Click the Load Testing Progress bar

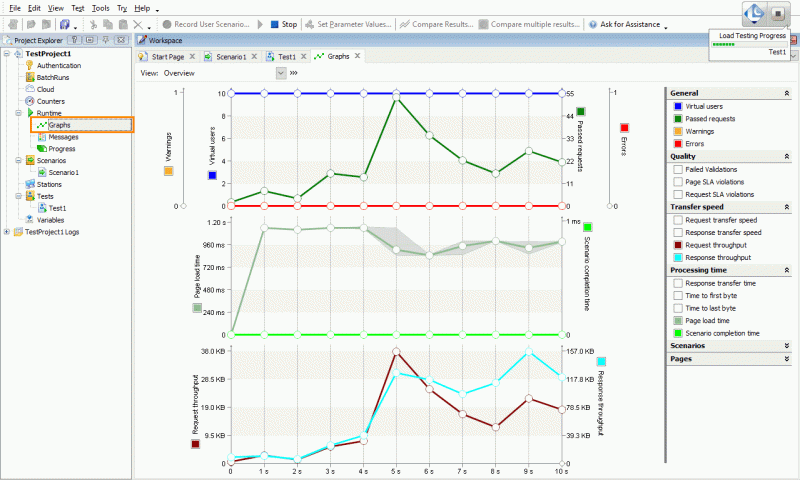(748, 44)
